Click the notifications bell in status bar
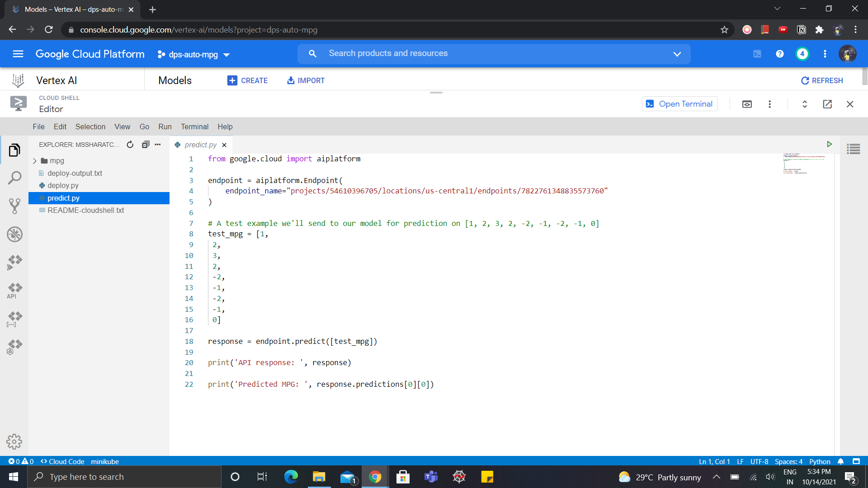Screen dimensions: 868x488 [840, 461]
